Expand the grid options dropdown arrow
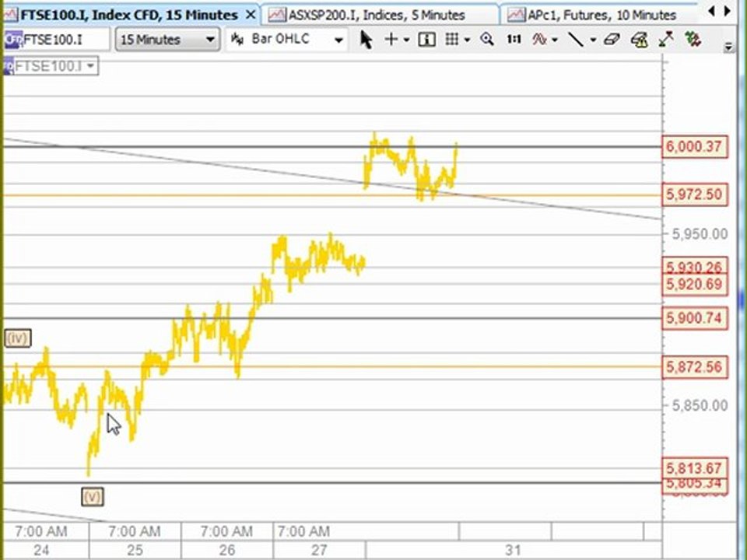Image resolution: width=747 pixels, height=560 pixels. tap(468, 40)
